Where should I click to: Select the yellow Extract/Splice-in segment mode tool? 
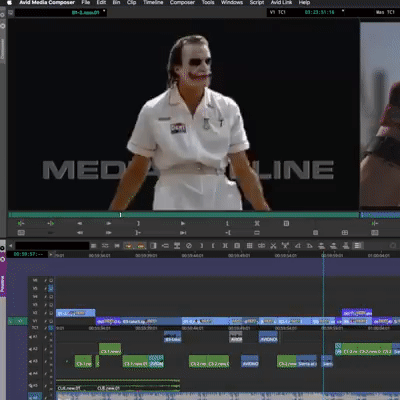(141, 246)
